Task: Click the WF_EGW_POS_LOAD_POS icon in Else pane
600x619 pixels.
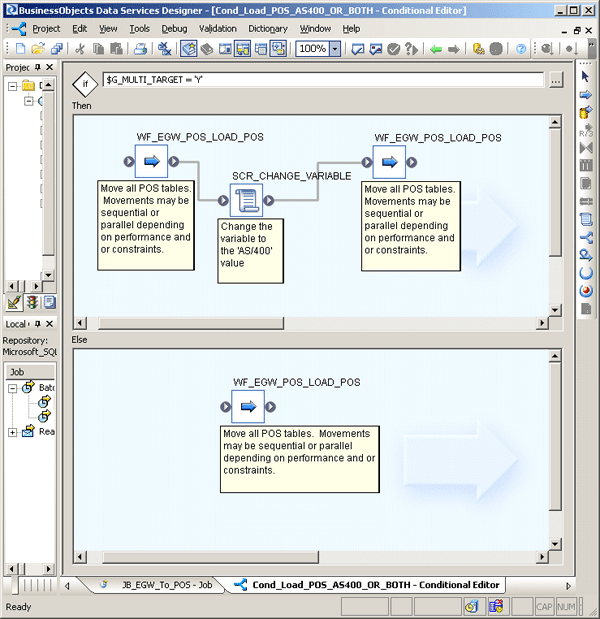Action: click(248, 407)
